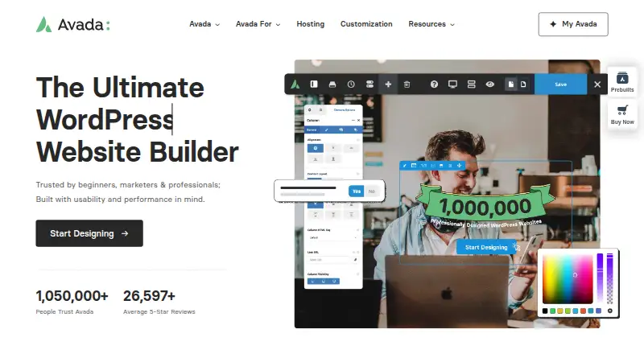644x354 pixels.
Task: Select the filled page icon in the toolbar
Action: [511, 84]
